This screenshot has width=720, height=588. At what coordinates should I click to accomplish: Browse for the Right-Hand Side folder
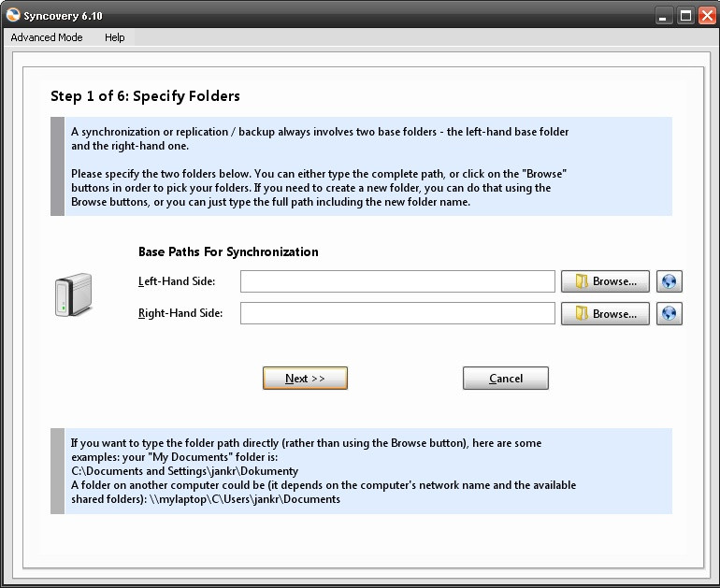pos(605,313)
